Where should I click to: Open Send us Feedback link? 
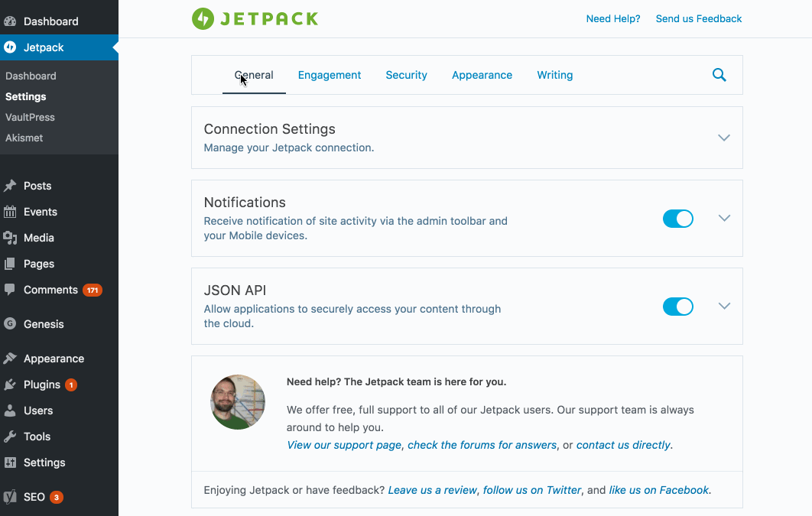(698, 18)
